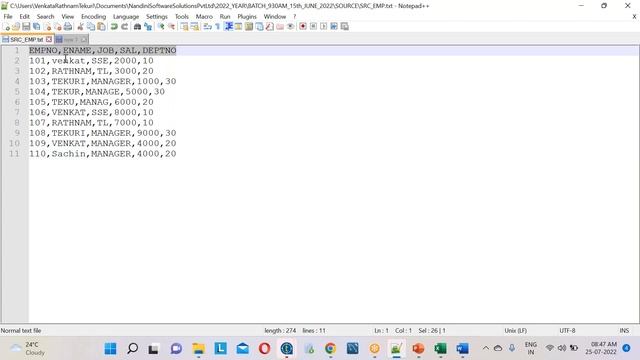Click the header line EMPNO,ENAME,JOB,SAL,DEPTNO
This screenshot has height=360, width=640.
tap(102, 50)
